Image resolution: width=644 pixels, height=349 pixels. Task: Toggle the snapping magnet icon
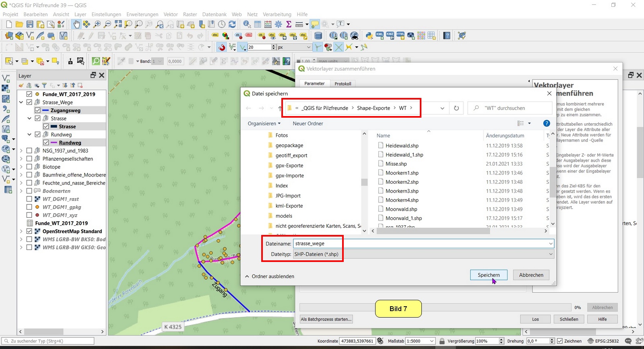222,48
